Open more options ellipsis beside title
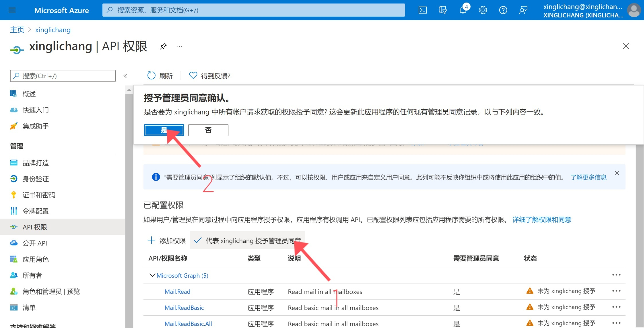Viewport: 644px width, 328px height. (x=179, y=46)
